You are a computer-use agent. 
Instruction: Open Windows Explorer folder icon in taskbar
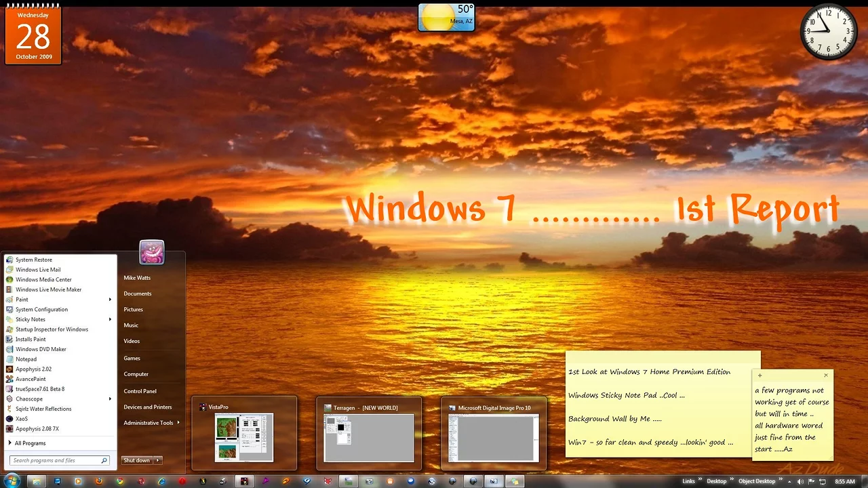tap(36, 481)
